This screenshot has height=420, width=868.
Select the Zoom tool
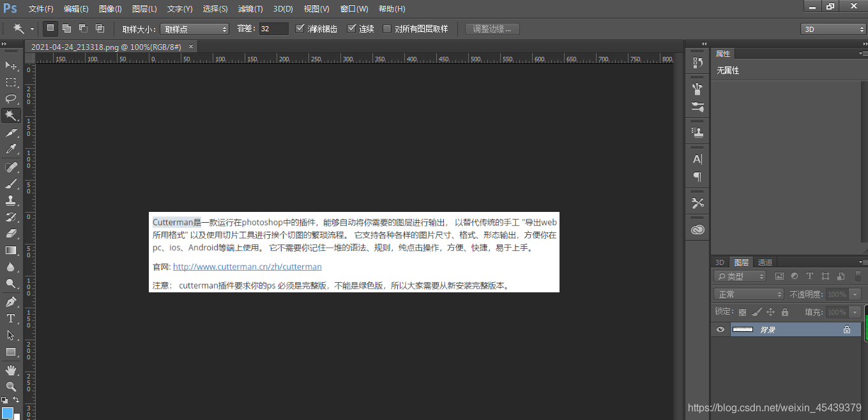click(x=11, y=387)
